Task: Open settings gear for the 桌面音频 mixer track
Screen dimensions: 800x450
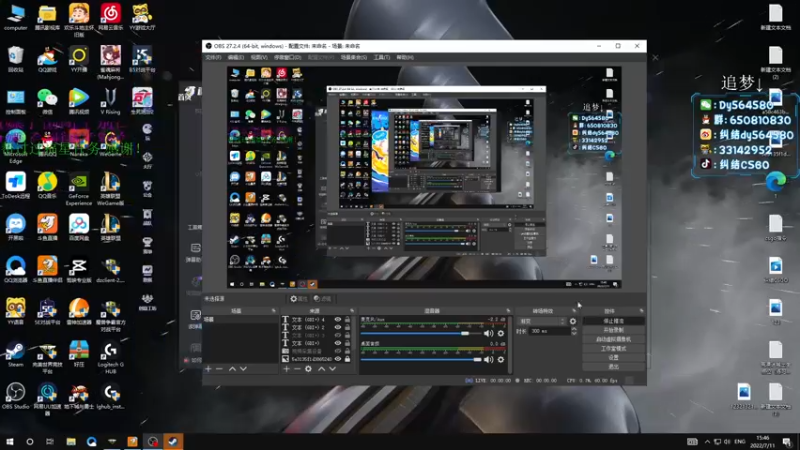Action: click(501, 359)
